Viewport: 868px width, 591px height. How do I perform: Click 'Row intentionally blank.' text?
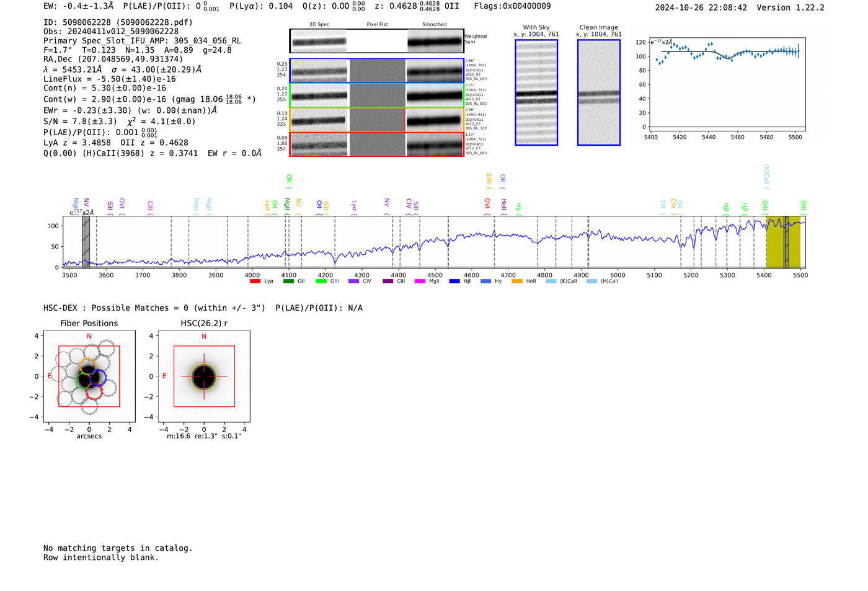(101, 558)
